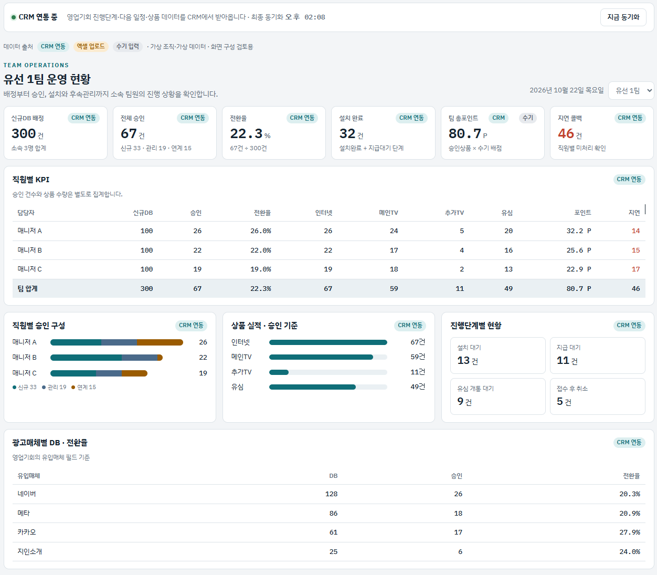Click the green CRM 연동 중 status dot
Viewport: 657px width, 575px height.
[13, 17]
